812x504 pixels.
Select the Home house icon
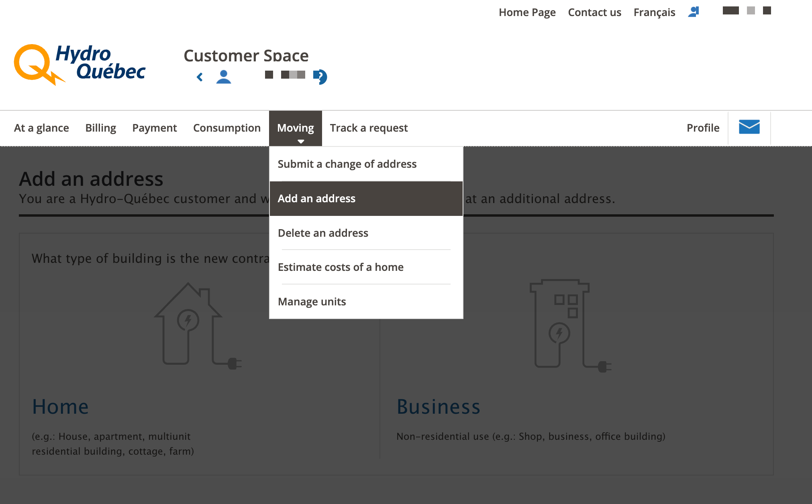pyautogui.click(x=198, y=326)
